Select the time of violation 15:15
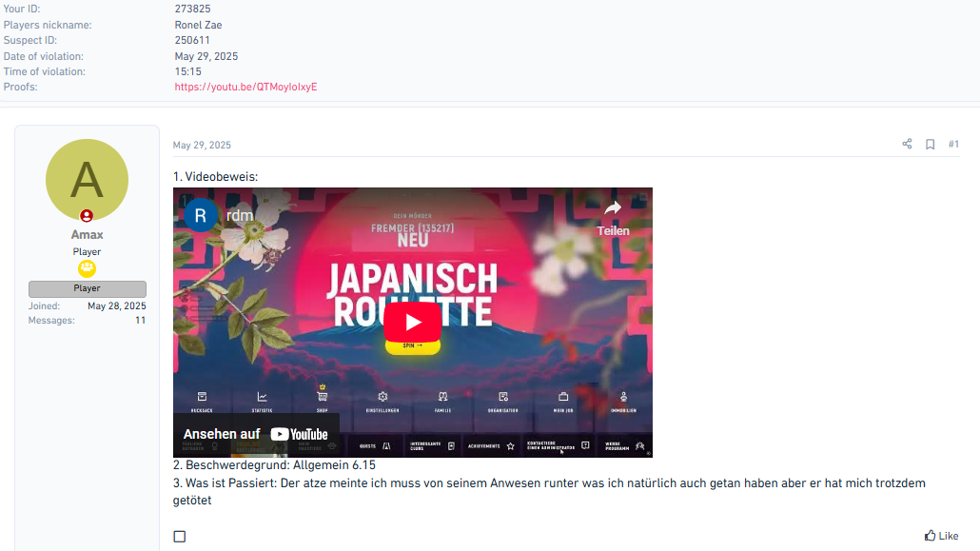The image size is (980, 551). 187,71
